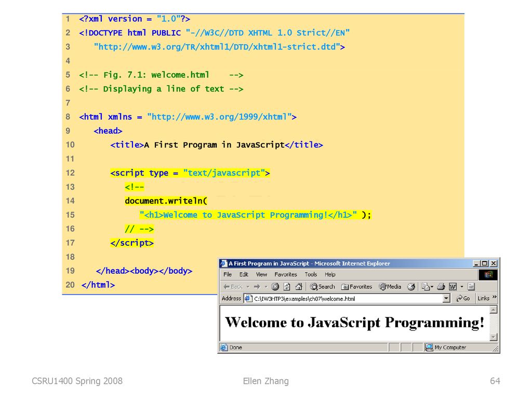This screenshot has height=399, width=532.
Task: Click the Welcome to JavaScript Programming heading
Action: (x=354, y=322)
